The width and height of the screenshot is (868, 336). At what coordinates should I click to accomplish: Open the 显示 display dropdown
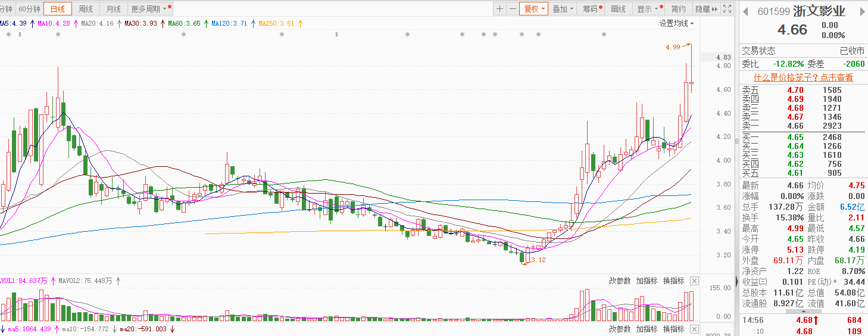click(x=648, y=9)
